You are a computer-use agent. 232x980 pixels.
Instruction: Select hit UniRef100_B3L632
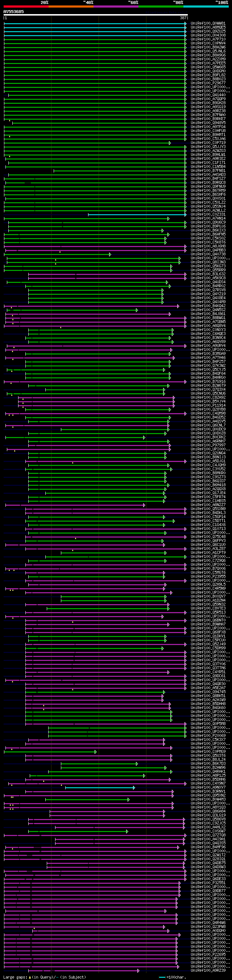208,274
